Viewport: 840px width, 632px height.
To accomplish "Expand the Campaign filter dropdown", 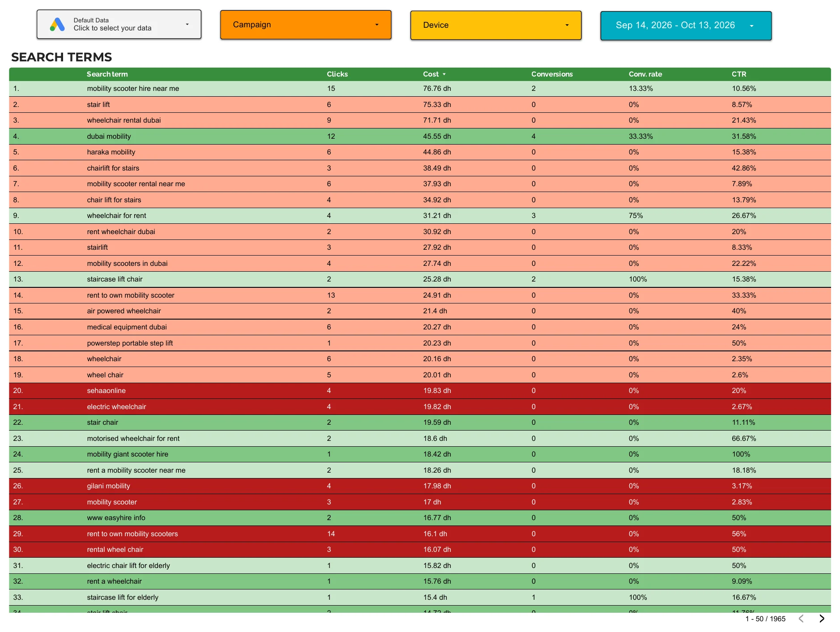I will click(305, 25).
